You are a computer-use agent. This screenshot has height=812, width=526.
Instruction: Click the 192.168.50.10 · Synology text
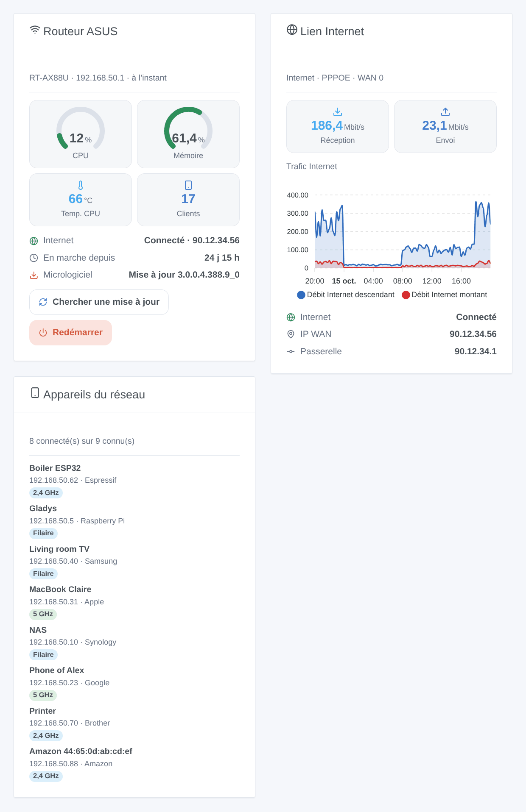(73, 642)
